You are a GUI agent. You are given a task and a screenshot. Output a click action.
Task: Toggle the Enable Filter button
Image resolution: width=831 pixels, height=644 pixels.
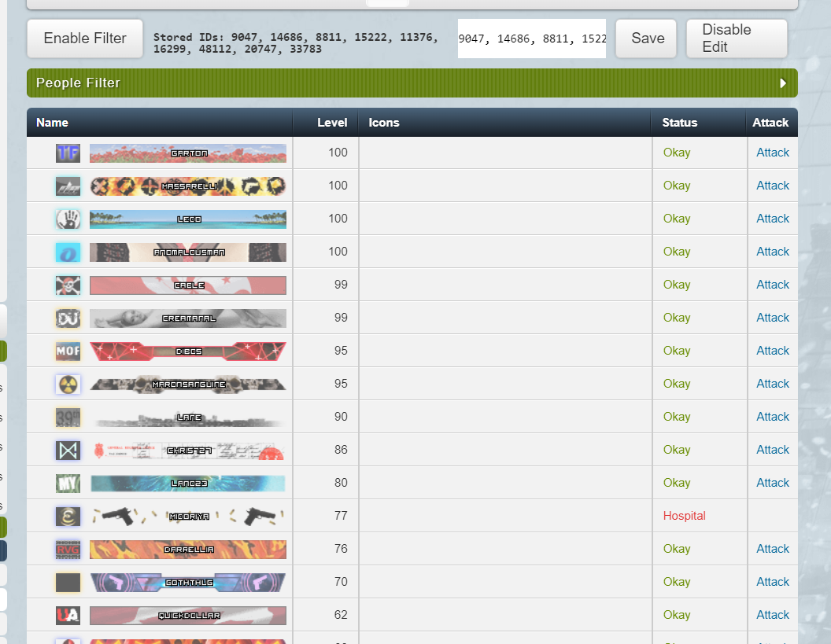click(x=85, y=39)
